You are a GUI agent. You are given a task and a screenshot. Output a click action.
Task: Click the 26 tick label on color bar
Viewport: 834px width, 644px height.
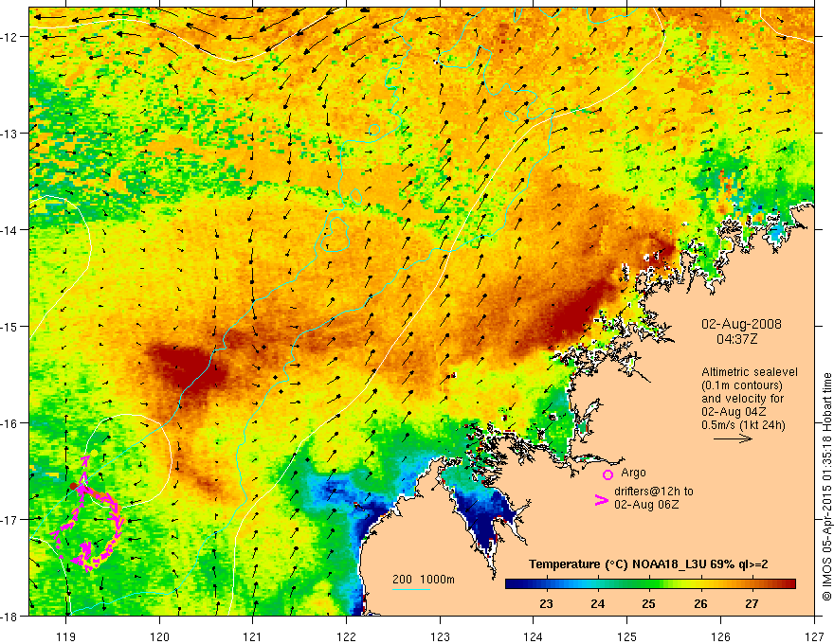700,604
